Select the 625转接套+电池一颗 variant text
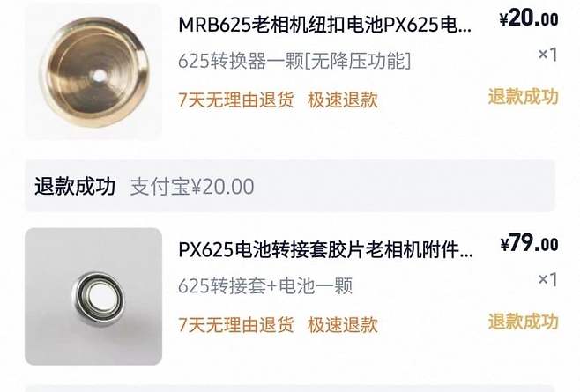This screenshot has height=392, width=580. point(265,286)
